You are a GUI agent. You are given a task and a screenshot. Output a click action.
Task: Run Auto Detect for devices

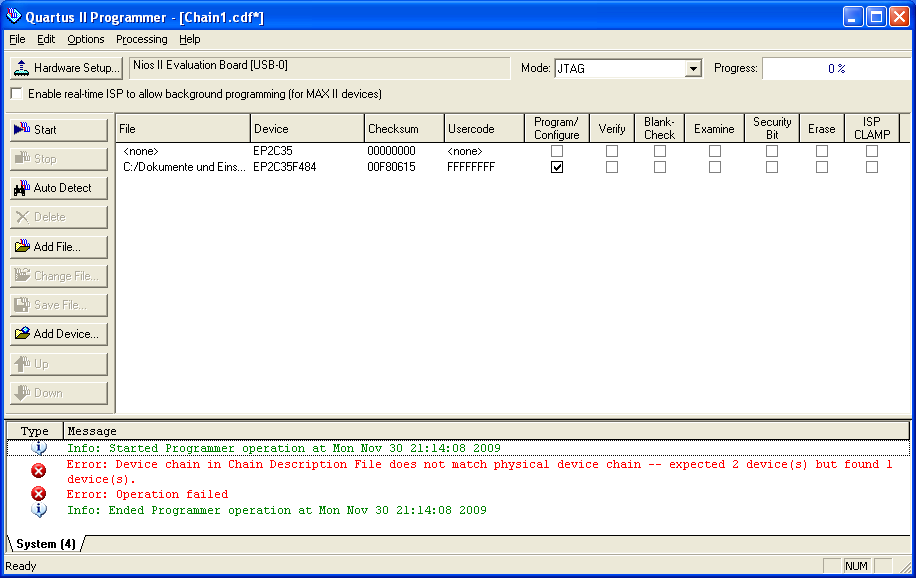59,188
